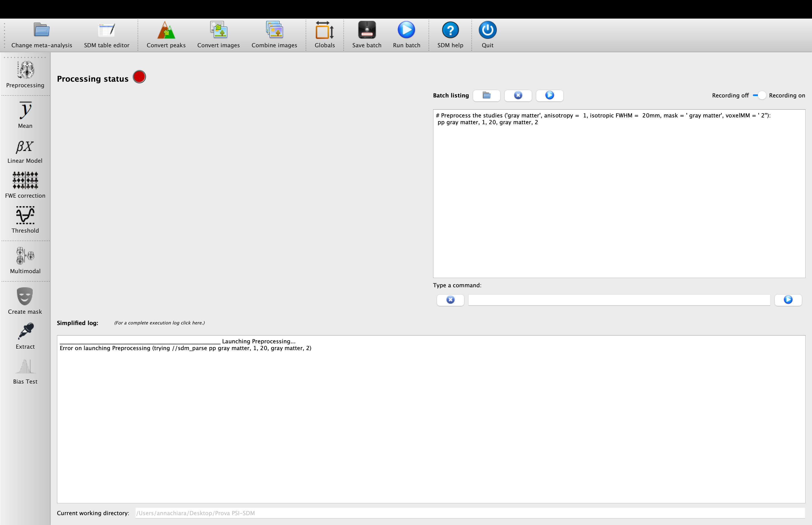Image resolution: width=812 pixels, height=525 pixels.
Task: Click the Extract dropper icon
Action: click(x=25, y=331)
